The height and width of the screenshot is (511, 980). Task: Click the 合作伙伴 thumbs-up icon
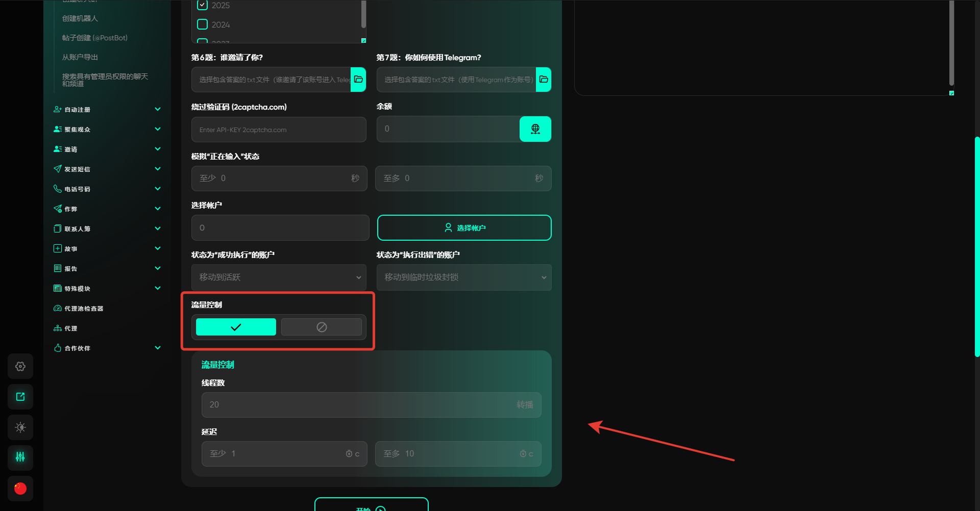[x=58, y=348]
